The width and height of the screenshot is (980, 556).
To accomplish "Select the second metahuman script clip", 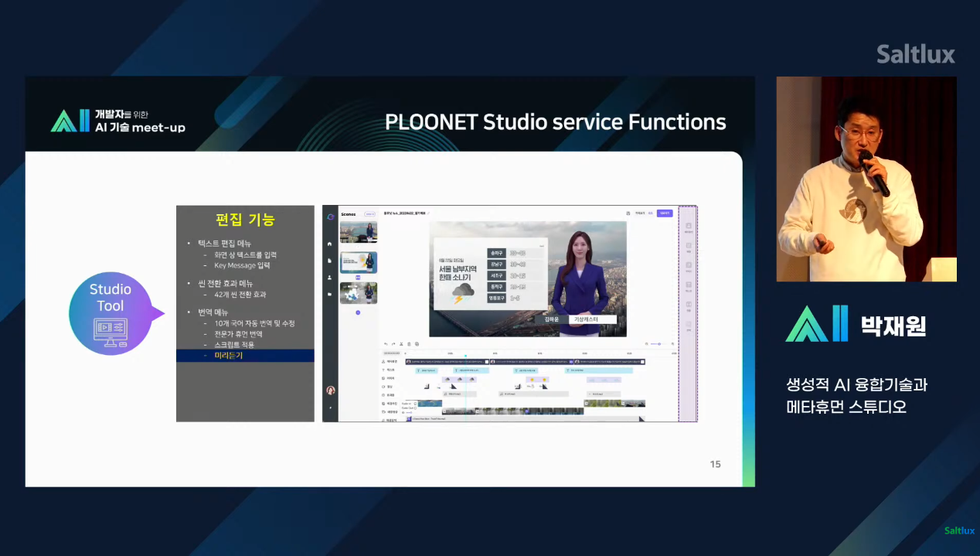I will point(532,362).
